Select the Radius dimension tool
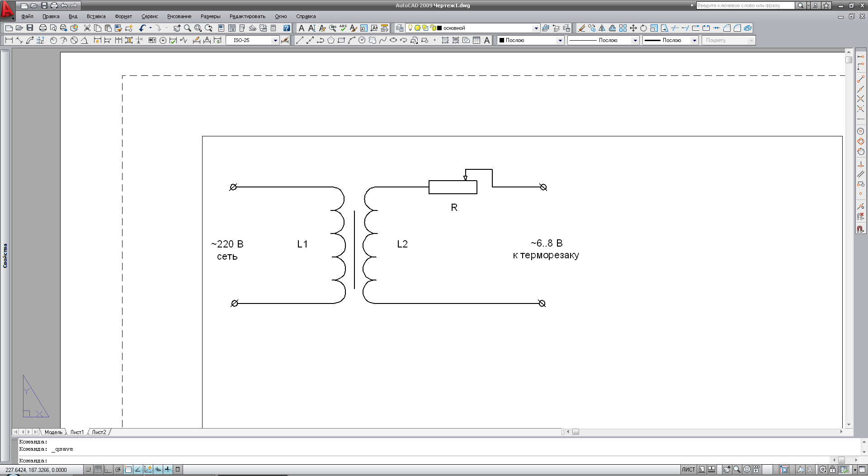 [53, 40]
